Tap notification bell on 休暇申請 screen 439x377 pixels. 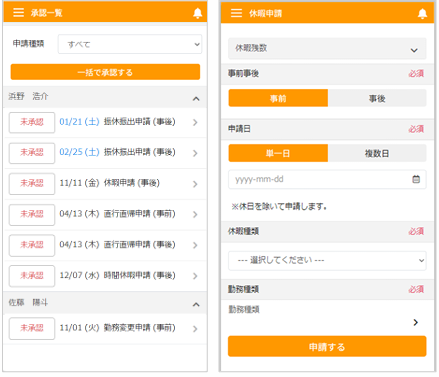pos(422,13)
